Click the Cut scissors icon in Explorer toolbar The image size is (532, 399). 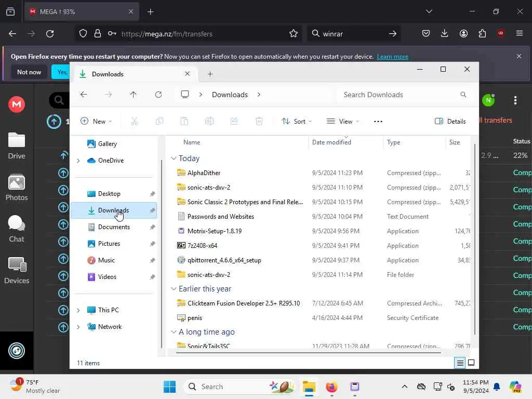click(x=135, y=121)
